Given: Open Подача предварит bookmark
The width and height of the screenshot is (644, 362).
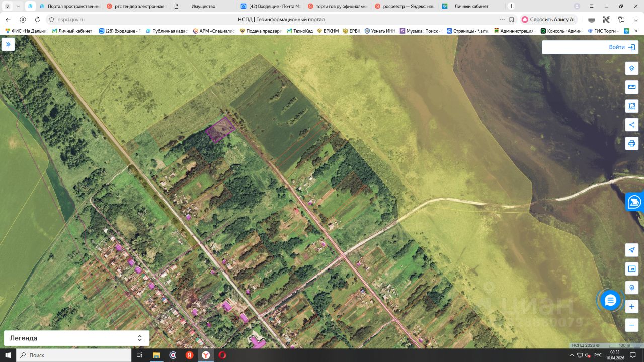Looking at the screenshot, I should click(261, 31).
